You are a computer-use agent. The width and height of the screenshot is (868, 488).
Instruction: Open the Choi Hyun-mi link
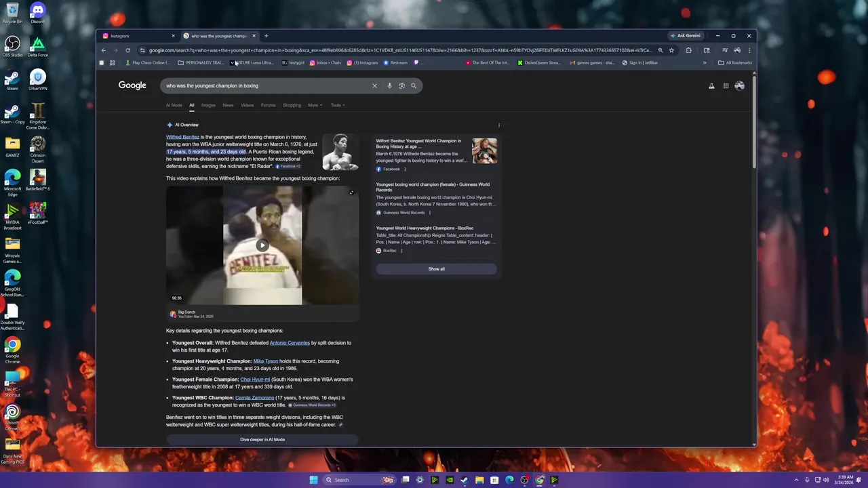point(255,380)
